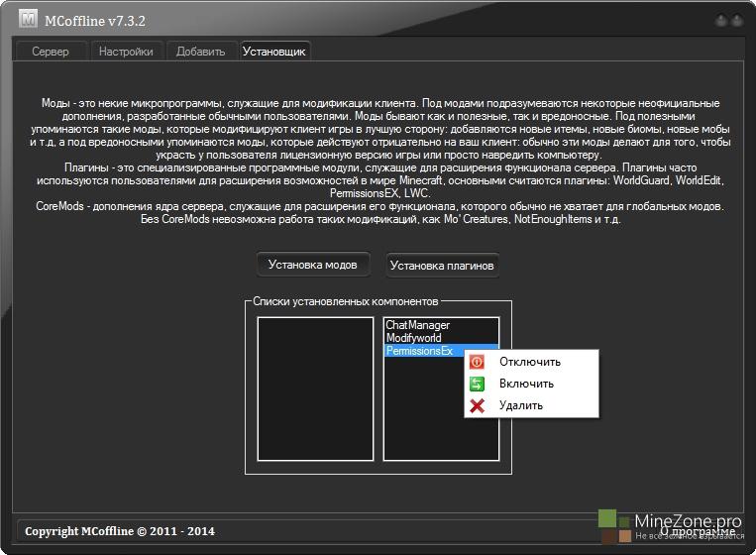
Task: Select the Установщик tab
Action: point(274,52)
